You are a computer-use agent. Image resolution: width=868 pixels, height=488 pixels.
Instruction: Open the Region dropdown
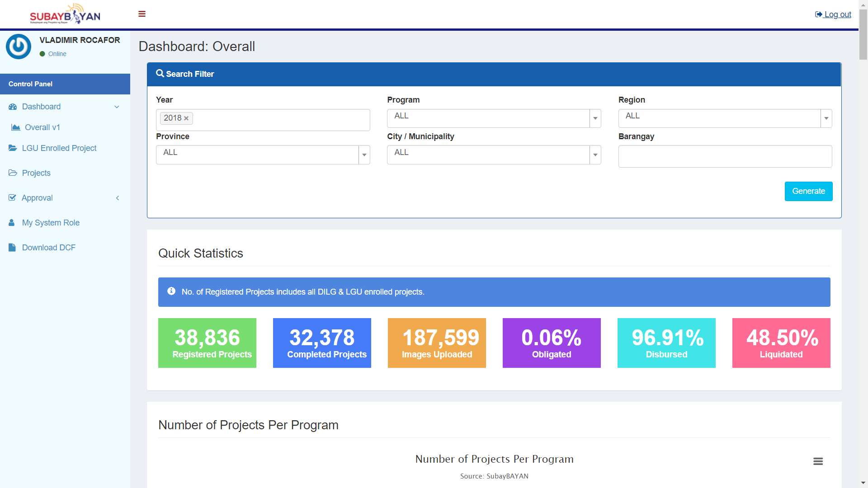725,118
